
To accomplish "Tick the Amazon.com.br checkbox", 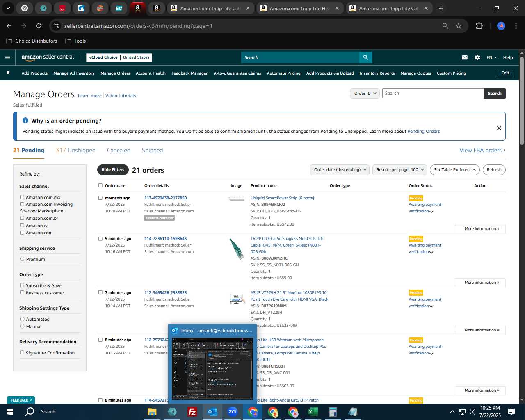I will [22, 218].
